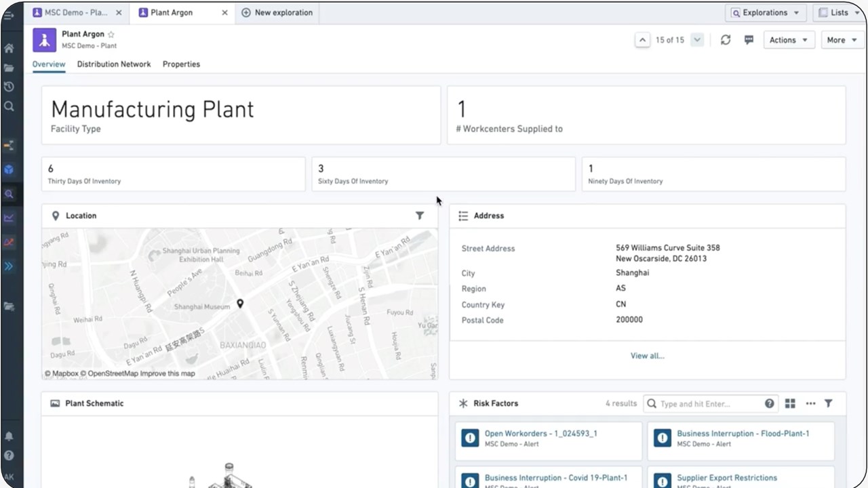
Task: Click the Location map filter icon
Action: point(420,216)
